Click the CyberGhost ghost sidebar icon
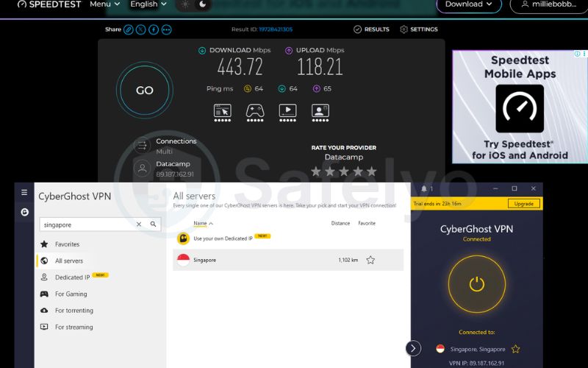 [24, 212]
